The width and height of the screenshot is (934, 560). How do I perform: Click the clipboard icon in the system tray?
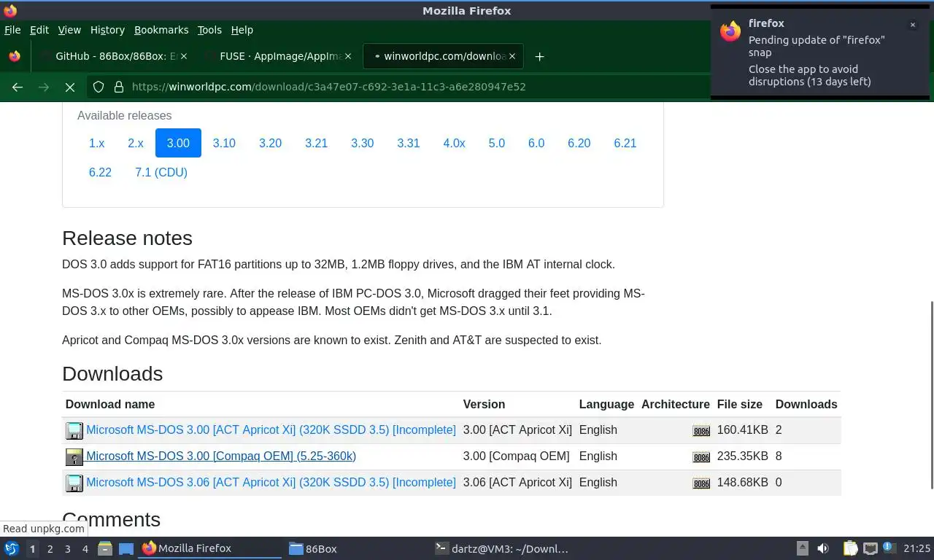click(x=850, y=548)
